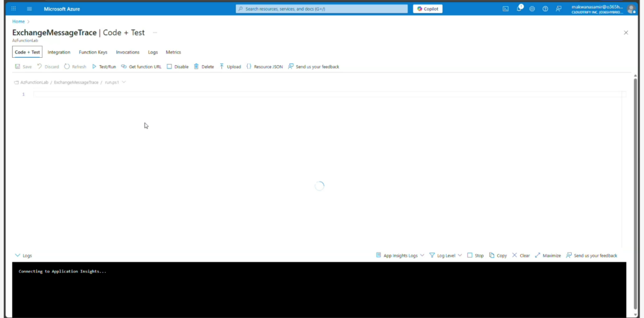Clear the log console
Viewport: 644px width, 318px height.
(521, 255)
